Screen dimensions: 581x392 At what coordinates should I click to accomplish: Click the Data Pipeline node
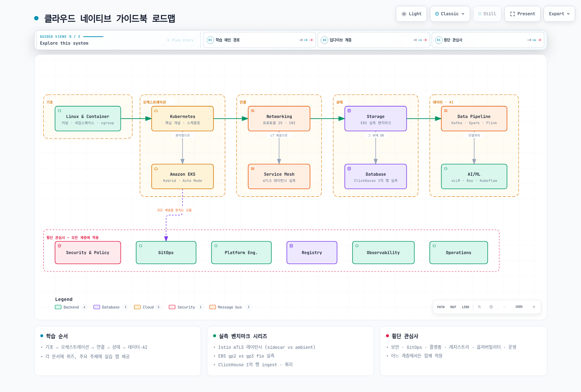click(474, 119)
